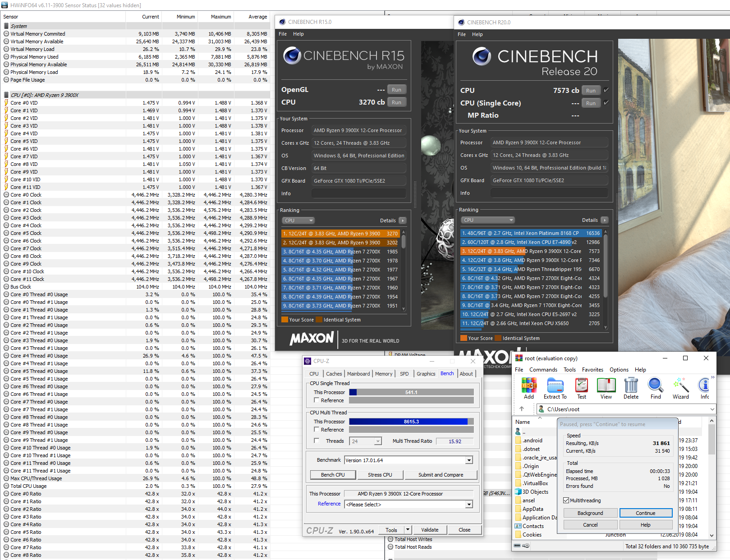Run the OpenGL test in Cinebench R15
Image resolution: width=730 pixels, height=560 pixels.
[396, 90]
